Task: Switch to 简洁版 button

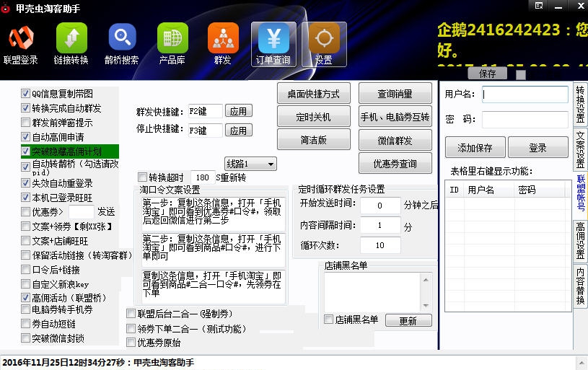Action: (x=314, y=139)
